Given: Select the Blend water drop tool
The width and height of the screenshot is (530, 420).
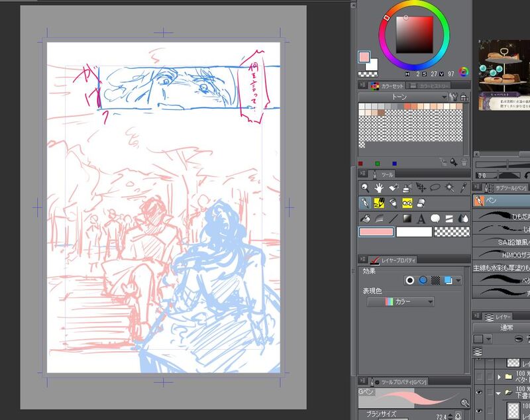Looking at the screenshot, I should [x=464, y=219].
